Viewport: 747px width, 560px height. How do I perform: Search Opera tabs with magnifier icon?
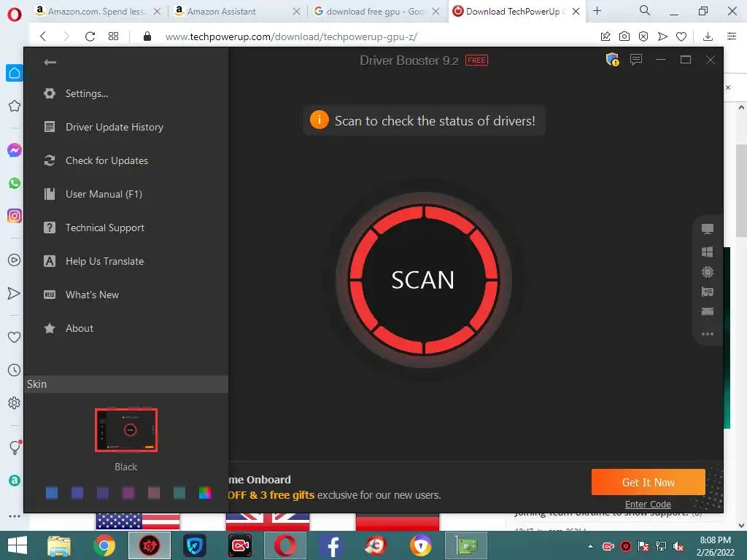pos(645,10)
